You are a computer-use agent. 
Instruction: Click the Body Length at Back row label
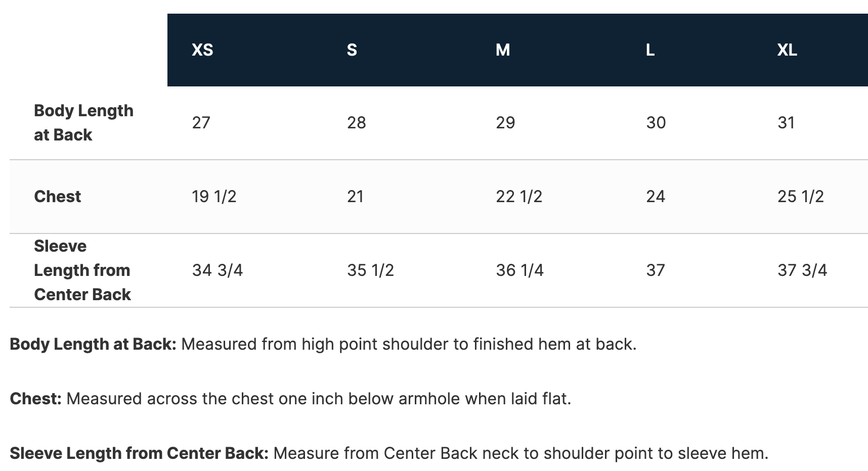[83, 122]
